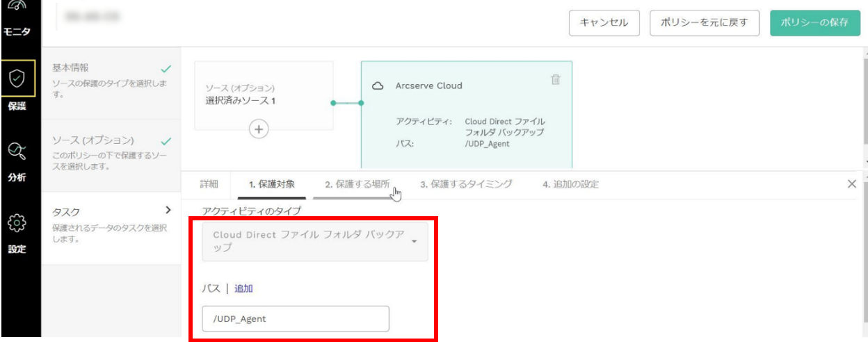Click the cloud icon beside Arcserve Cloud
The height and width of the screenshot is (342, 868).
(378, 86)
